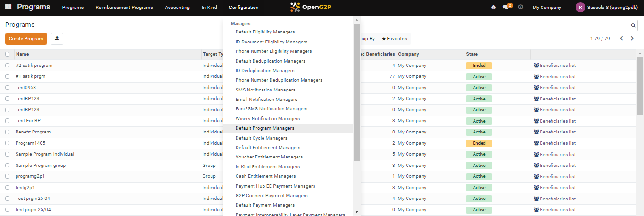The width and height of the screenshot is (644, 216).
Task: Open the Configuration dropdown menu
Action: (244, 8)
